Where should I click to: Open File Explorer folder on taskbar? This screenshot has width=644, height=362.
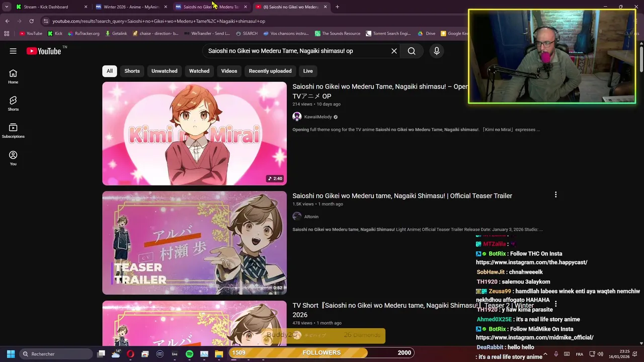(219, 354)
